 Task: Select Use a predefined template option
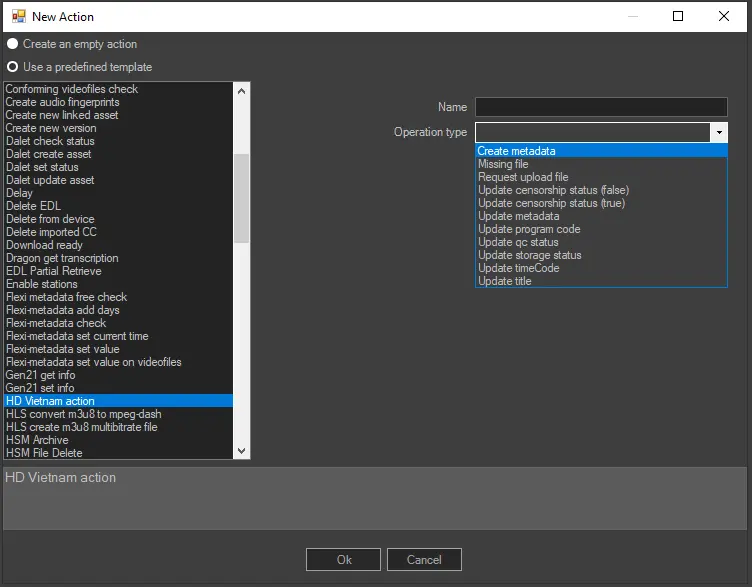13,67
